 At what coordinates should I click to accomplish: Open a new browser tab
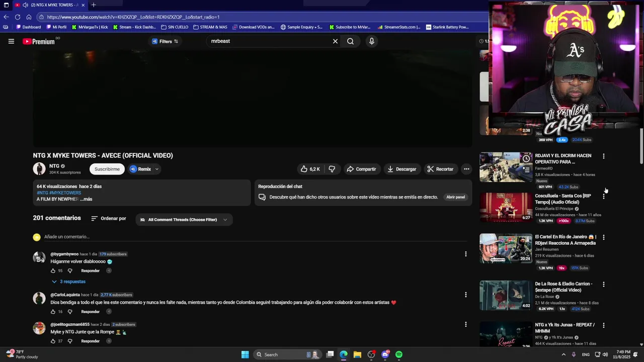coord(94,5)
